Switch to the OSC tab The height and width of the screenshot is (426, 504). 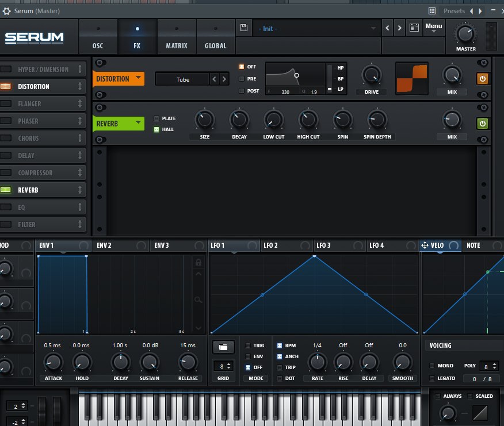[x=98, y=37]
